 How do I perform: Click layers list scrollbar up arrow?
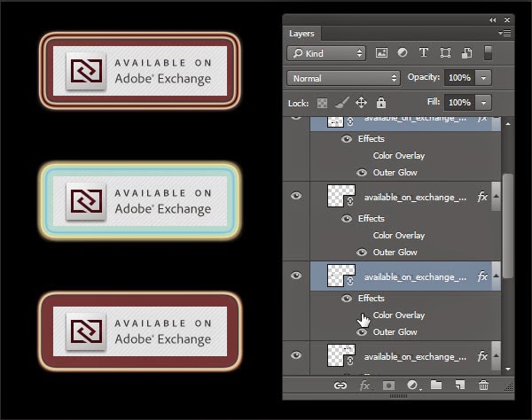pos(508,124)
